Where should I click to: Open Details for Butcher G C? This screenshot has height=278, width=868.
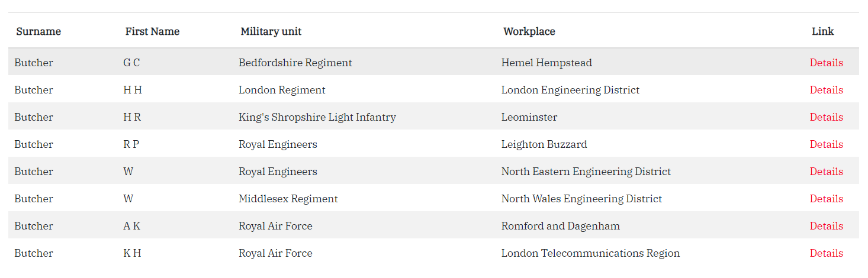pos(826,63)
